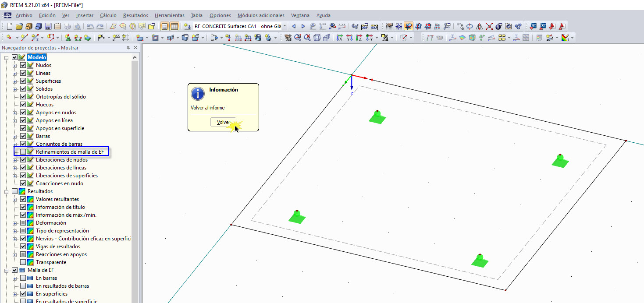Open the Cálculo menu

tap(108, 15)
